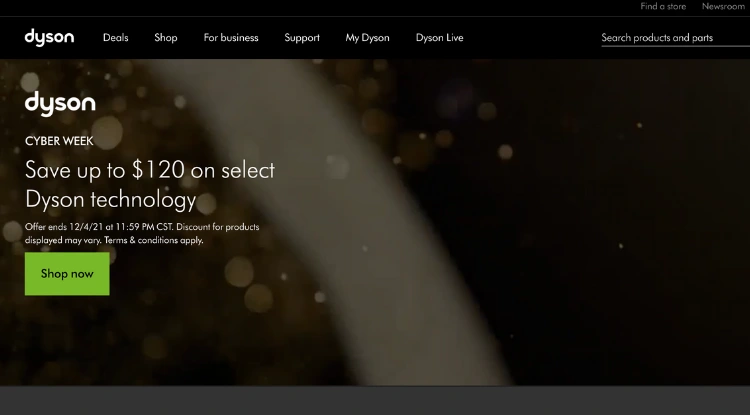Viewport: 750px width, 415px height.
Task: Open the Support menu
Action: (302, 38)
